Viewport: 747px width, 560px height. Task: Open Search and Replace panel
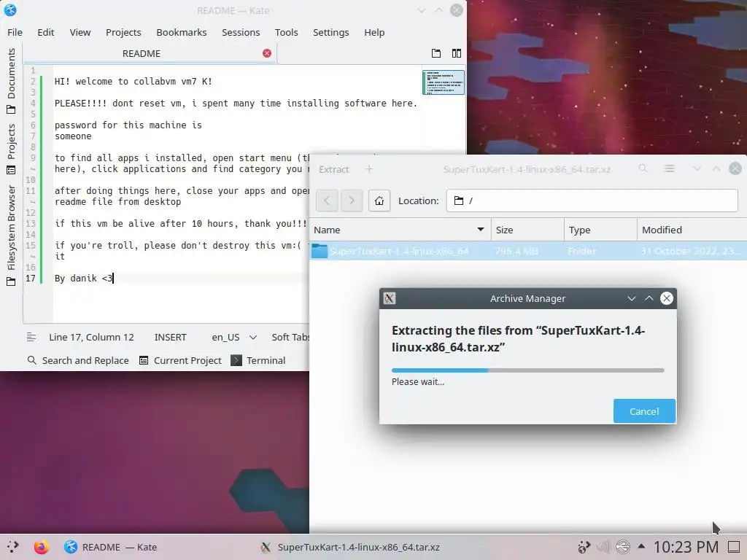[x=78, y=360]
